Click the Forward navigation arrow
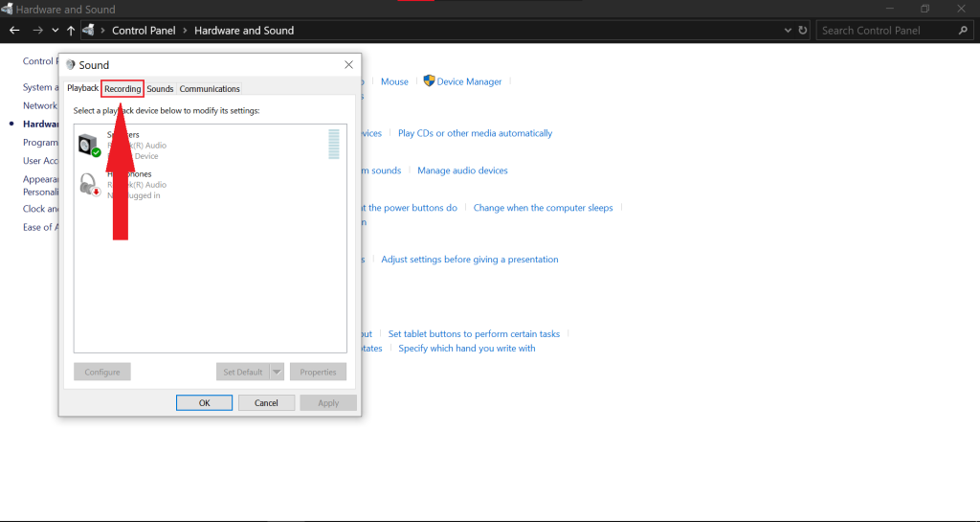 coord(38,30)
